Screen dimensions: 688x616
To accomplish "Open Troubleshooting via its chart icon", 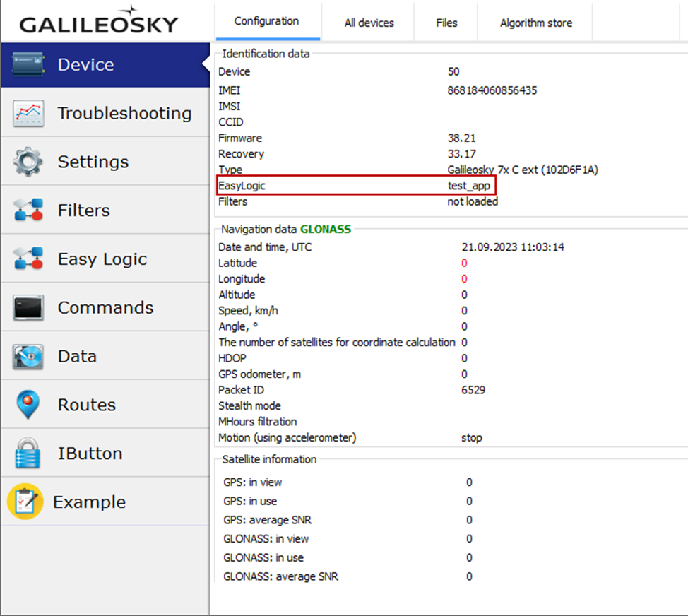I will pos(28,113).
